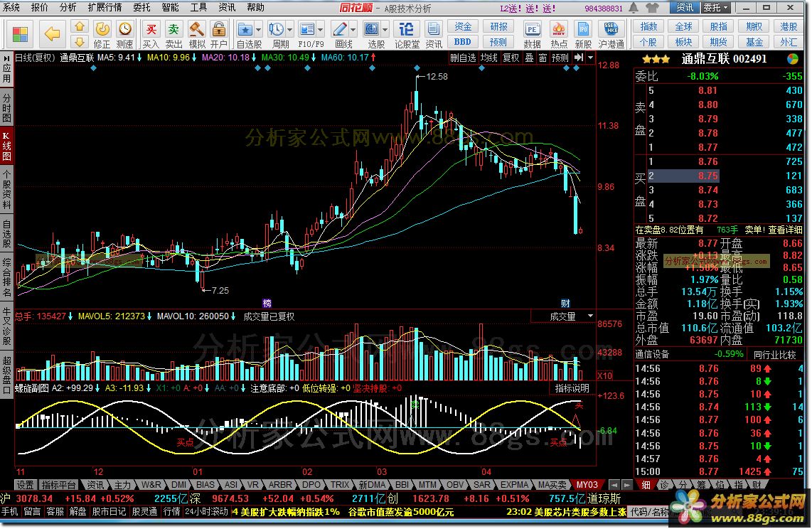Toggle 复权 price adjustment
Viewport: 812px width, 529px height.
[x=511, y=58]
